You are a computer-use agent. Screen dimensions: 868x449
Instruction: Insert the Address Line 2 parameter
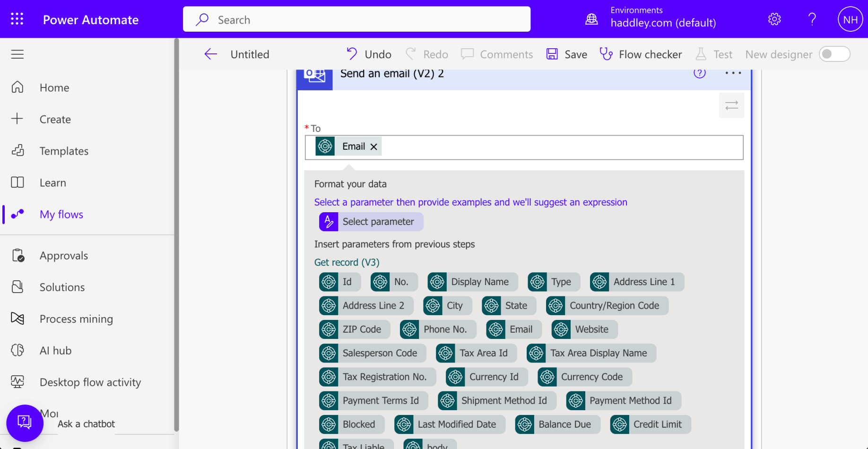pyautogui.click(x=366, y=305)
